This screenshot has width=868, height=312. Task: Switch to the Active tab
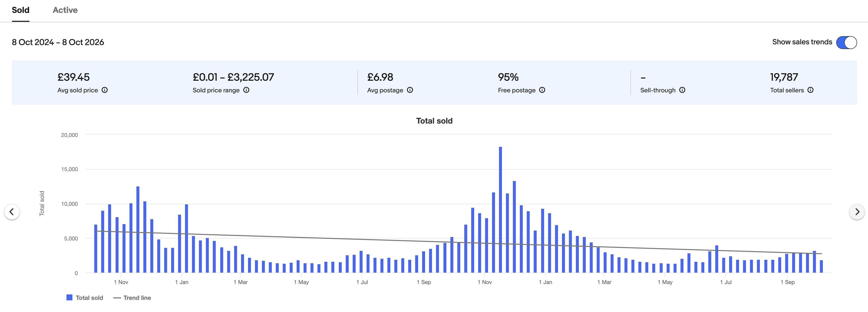tap(65, 10)
